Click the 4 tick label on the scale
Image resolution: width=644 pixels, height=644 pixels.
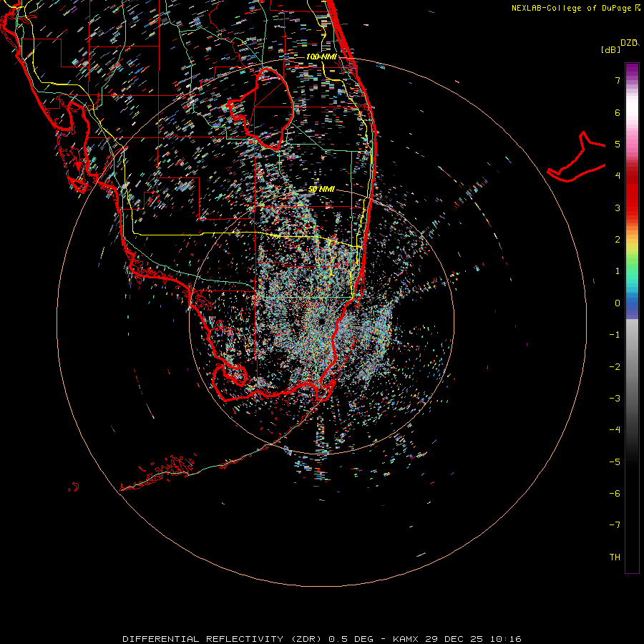tap(618, 176)
